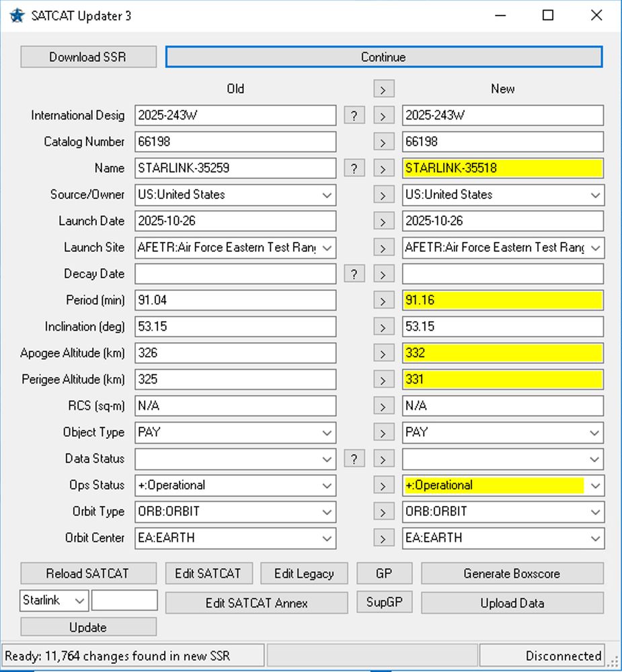Click the New Perigee Altitude field showing 331
622x672 pixels.
[x=503, y=380]
